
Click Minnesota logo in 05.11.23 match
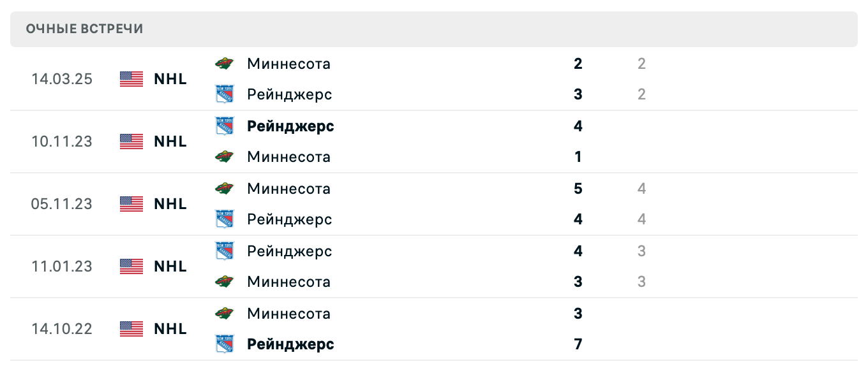pyautogui.click(x=224, y=189)
